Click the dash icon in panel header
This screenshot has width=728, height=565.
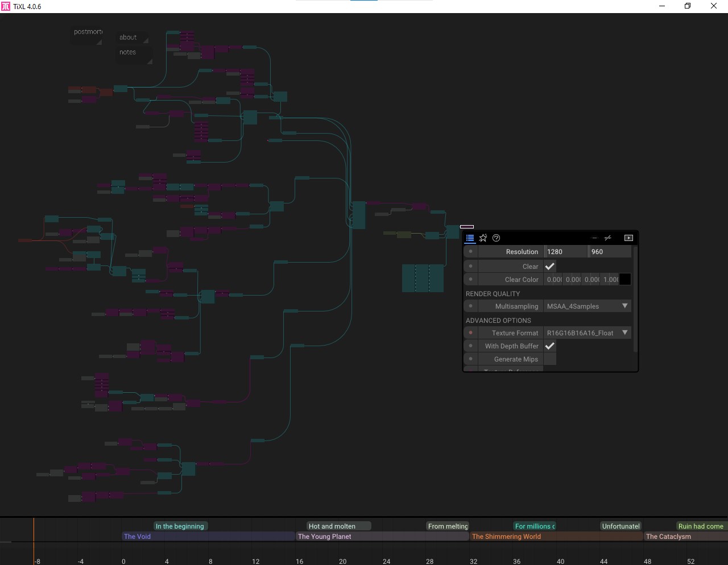pyautogui.click(x=594, y=238)
